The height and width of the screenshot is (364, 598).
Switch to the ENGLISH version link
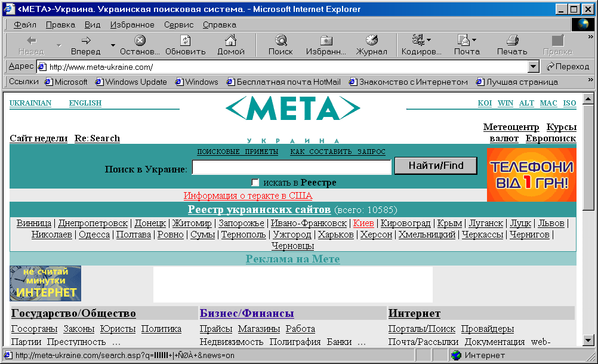tap(85, 103)
